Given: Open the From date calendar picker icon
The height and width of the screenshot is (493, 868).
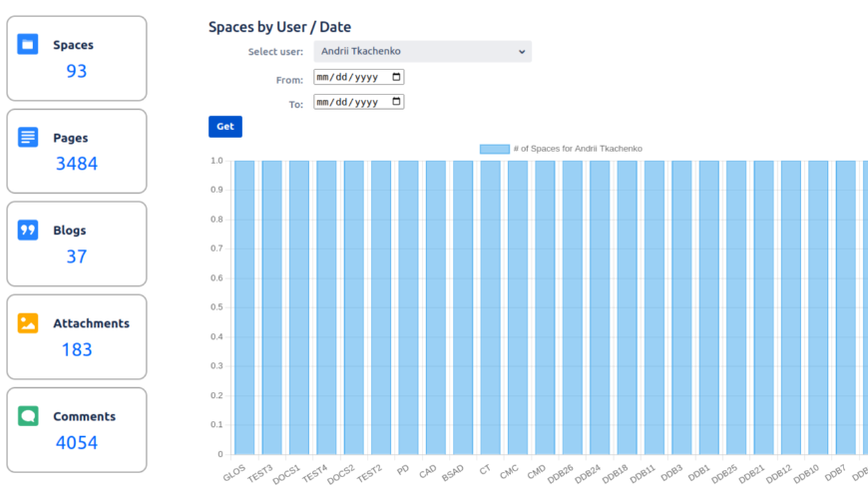Looking at the screenshot, I should tap(396, 77).
